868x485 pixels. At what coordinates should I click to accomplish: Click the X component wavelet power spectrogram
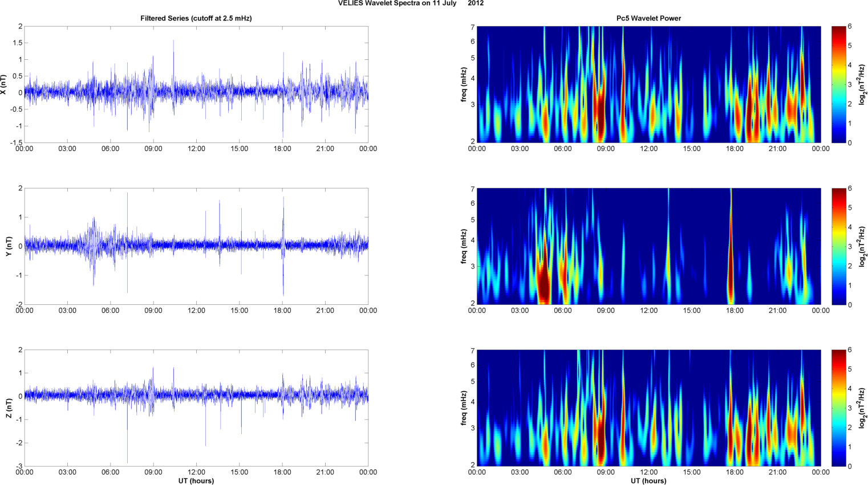[x=648, y=84]
